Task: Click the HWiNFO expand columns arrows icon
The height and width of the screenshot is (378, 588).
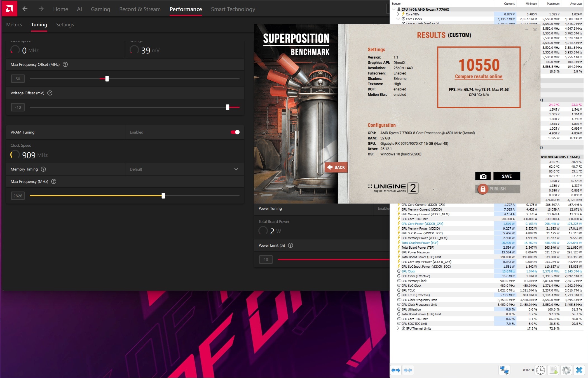Action: point(396,370)
